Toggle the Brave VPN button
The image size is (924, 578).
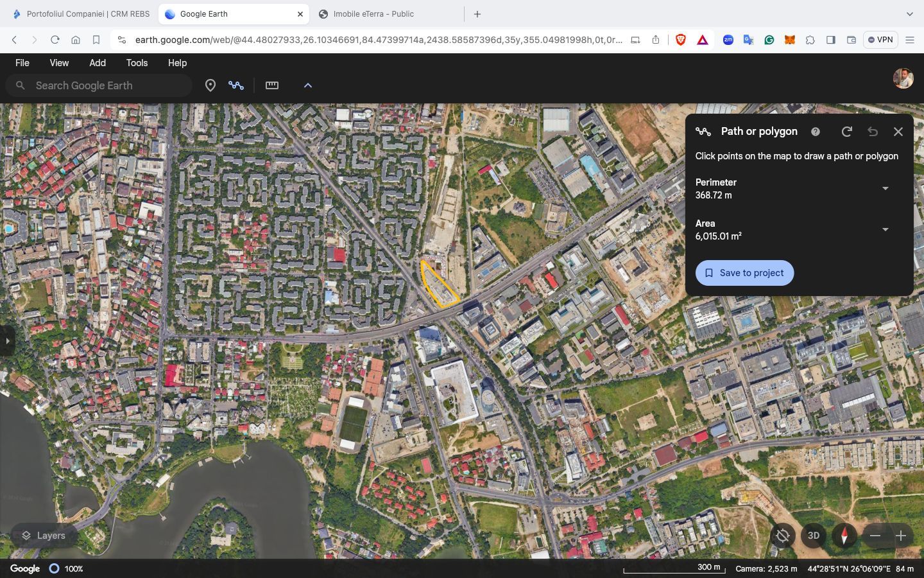tap(880, 40)
